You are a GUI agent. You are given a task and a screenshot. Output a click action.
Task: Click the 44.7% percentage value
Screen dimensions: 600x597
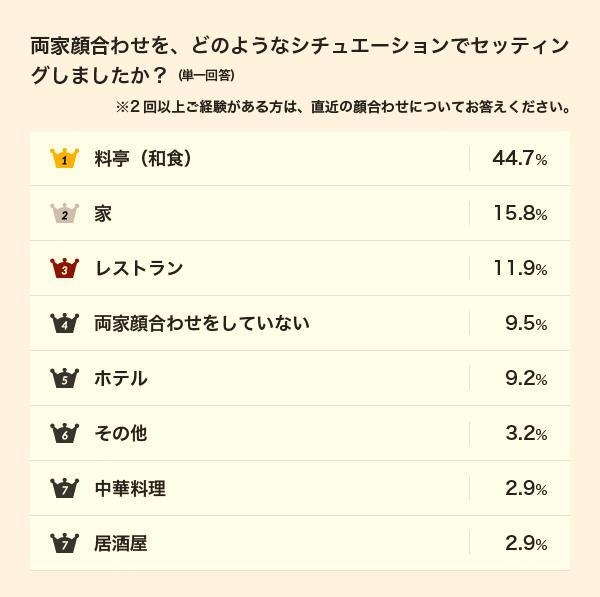(519, 158)
